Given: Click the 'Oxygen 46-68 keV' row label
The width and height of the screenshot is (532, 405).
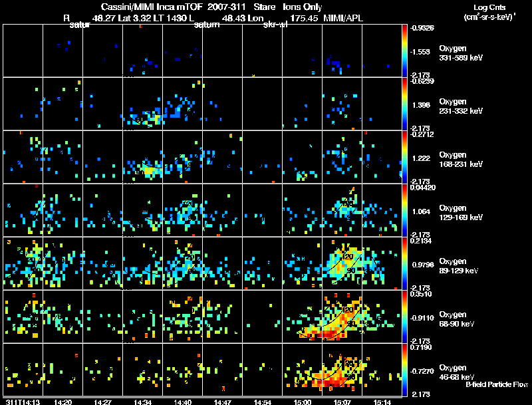Looking at the screenshot, I should 457,372.
